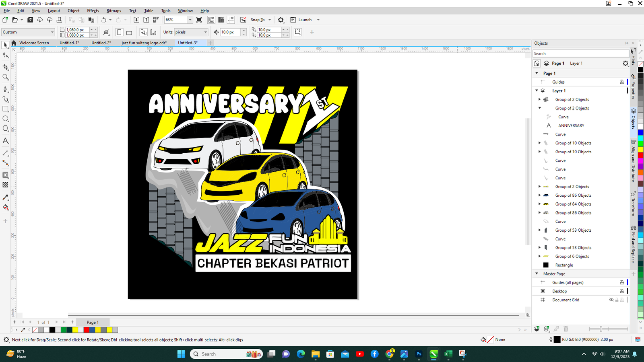Screen dimensions: 644x362
Task: Open the zoom level dropdown showing 63%
Action: coord(190,20)
